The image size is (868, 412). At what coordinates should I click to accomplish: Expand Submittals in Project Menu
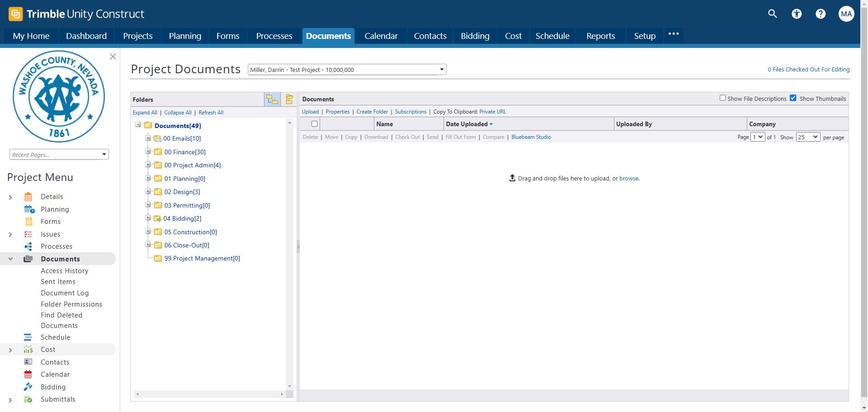pyautogui.click(x=10, y=400)
